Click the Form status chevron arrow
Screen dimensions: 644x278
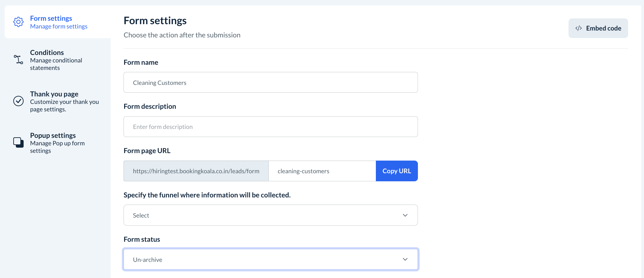[405, 260]
